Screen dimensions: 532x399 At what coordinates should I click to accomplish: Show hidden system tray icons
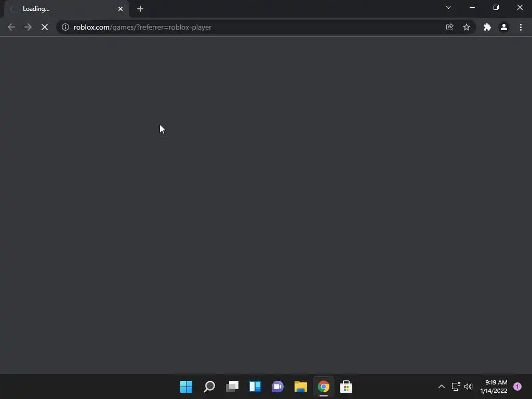442,387
